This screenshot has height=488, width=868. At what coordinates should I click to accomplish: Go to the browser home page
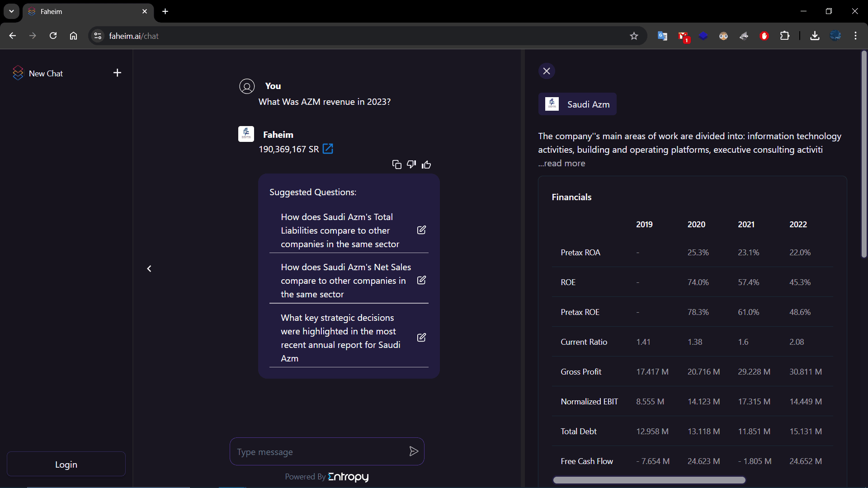pos(73,36)
